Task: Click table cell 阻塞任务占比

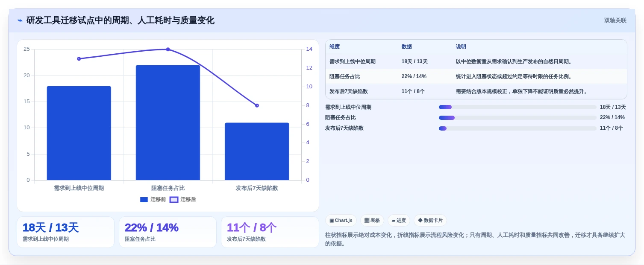Action: click(345, 76)
